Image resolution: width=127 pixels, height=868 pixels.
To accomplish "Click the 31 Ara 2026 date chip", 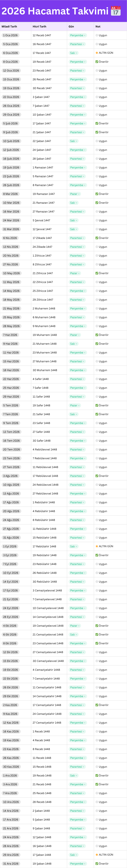I will click(x=10, y=863).
